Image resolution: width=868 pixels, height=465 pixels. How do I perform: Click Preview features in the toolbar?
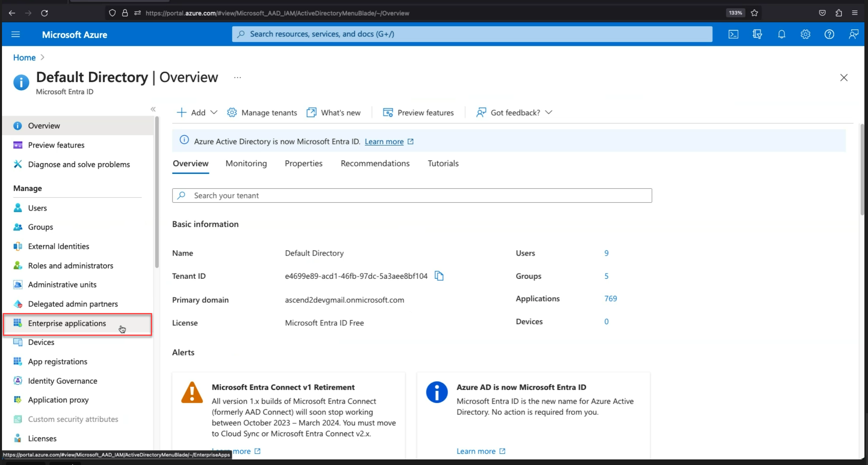(x=418, y=113)
